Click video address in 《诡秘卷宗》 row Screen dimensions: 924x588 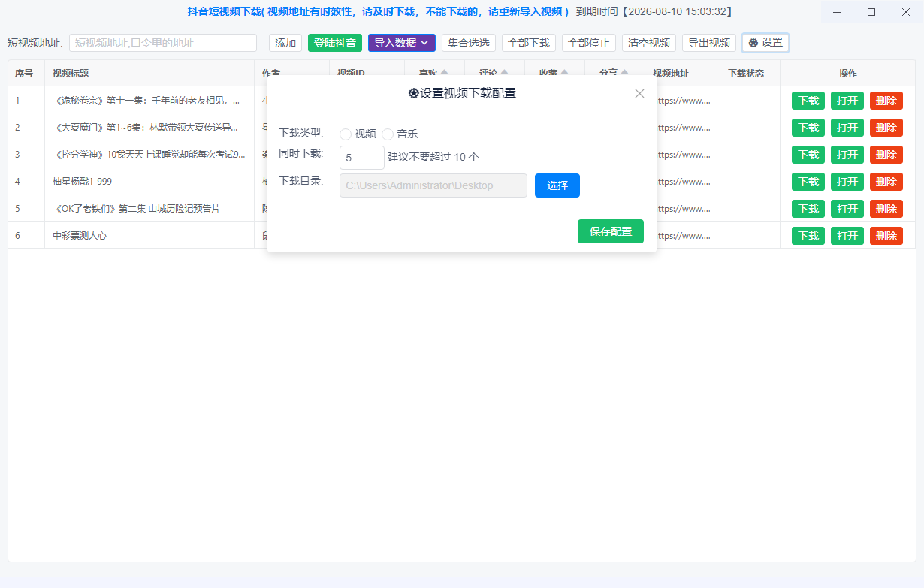point(685,100)
